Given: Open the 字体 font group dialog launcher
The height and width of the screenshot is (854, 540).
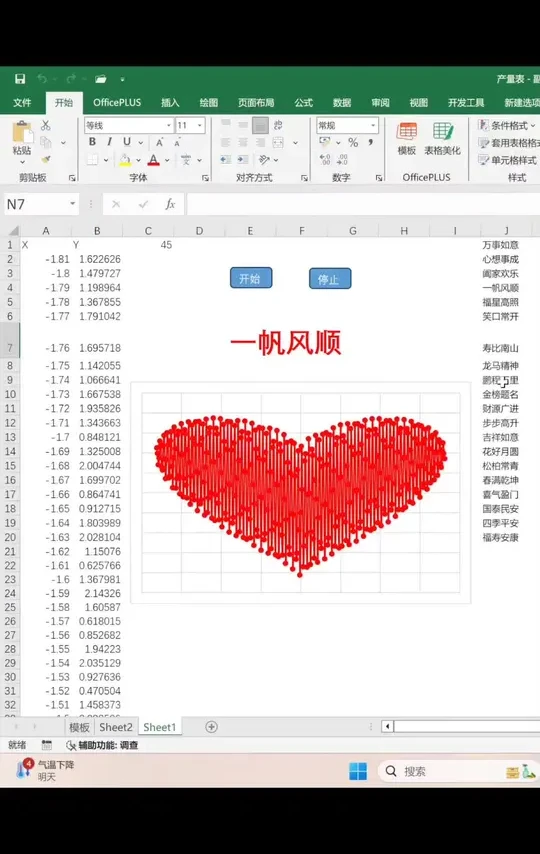Looking at the screenshot, I should (205, 178).
